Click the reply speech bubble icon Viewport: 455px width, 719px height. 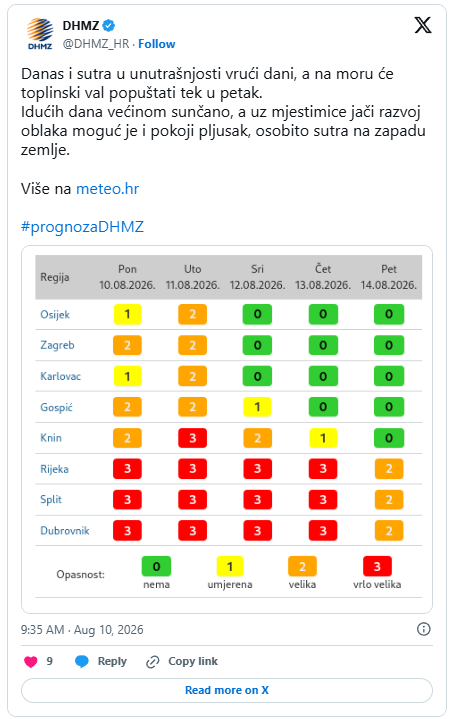[x=82, y=662]
